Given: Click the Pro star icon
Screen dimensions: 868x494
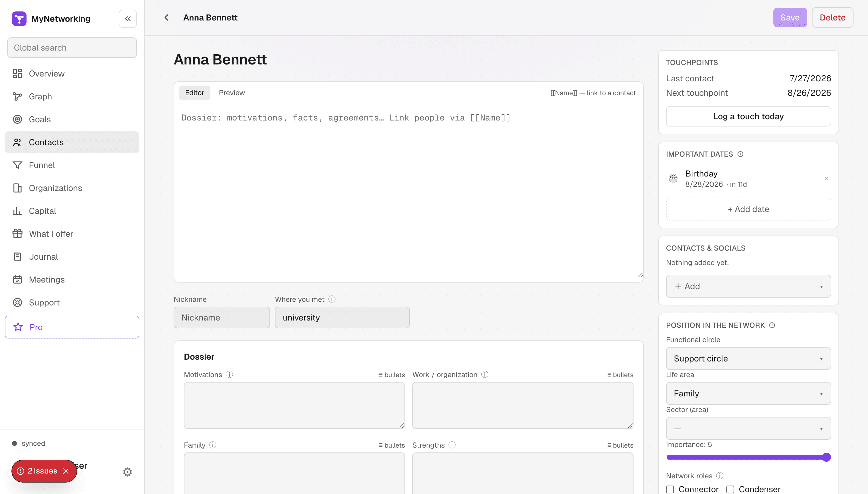Looking at the screenshot, I should (18, 327).
